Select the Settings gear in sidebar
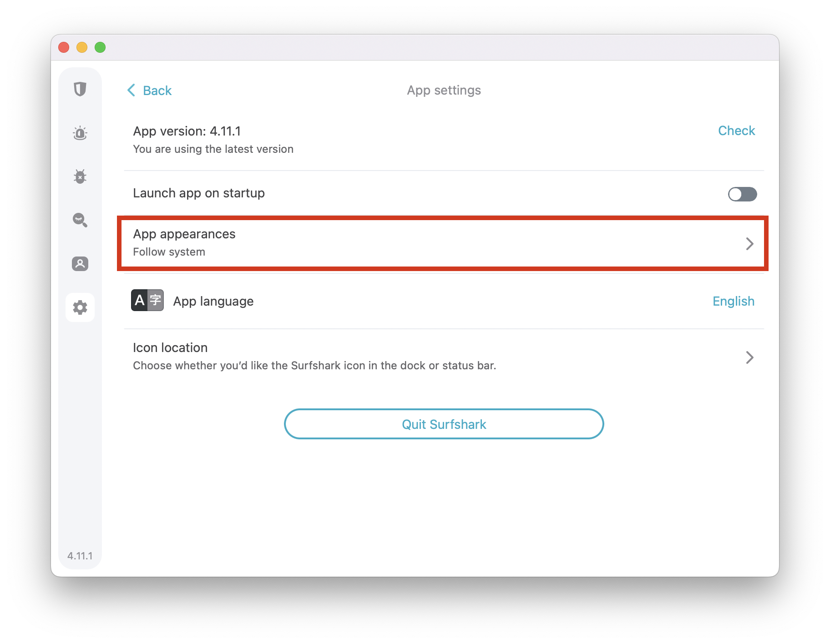The height and width of the screenshot is (644, 830). coord(80,307)
